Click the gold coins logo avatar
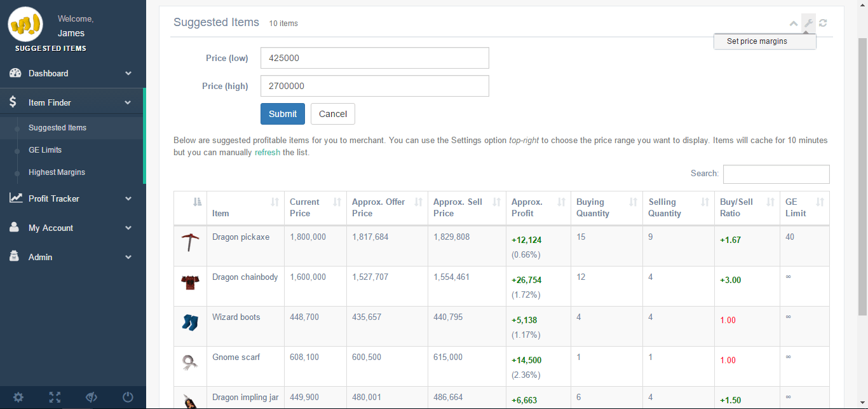868x409 pixels. coord(25,25)
